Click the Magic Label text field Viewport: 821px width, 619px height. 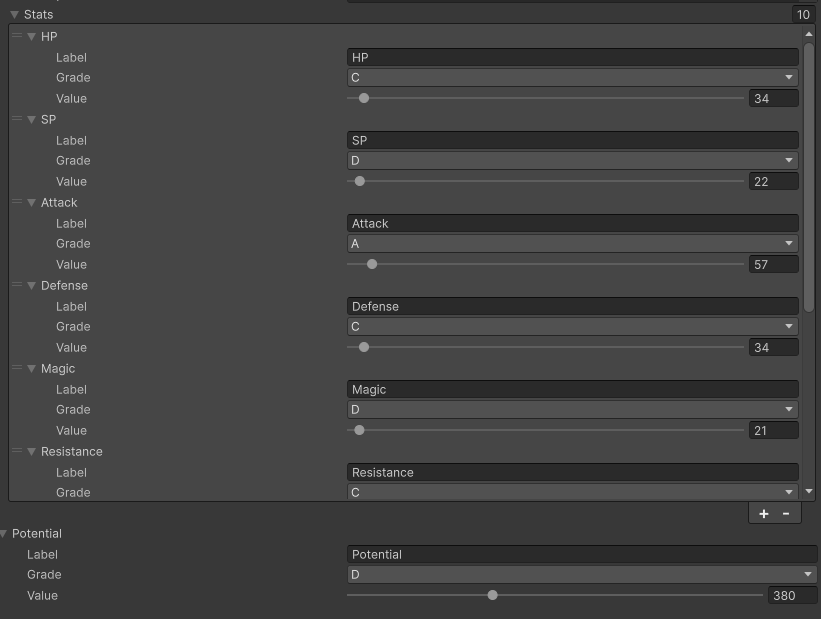(x=572, y=390)
